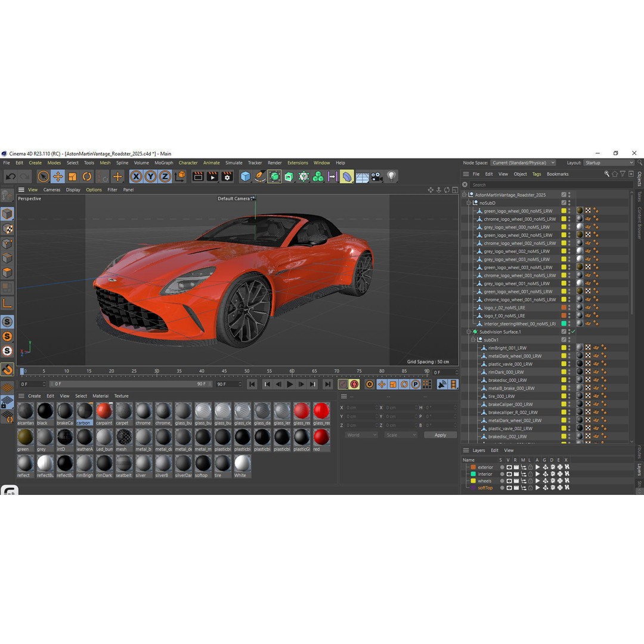Collapse the noSubD group node
Screen dimensions: 644x644
(469, 203)
